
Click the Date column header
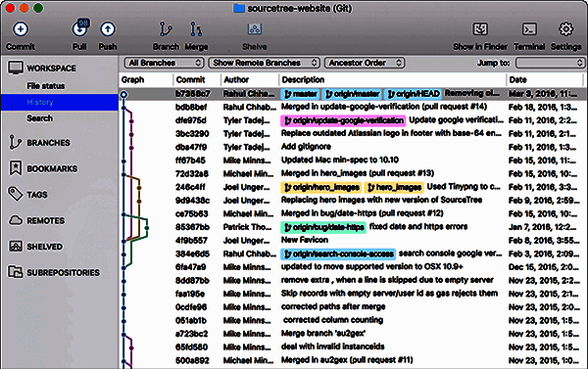517,79
